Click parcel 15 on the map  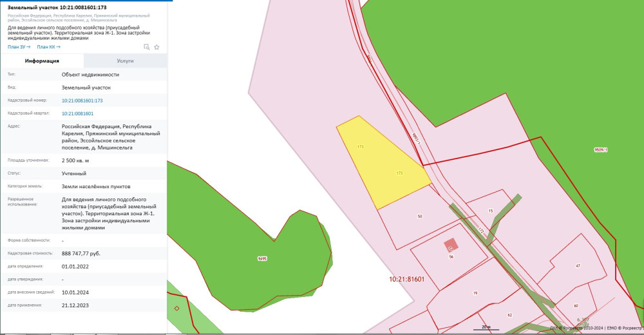[490, 211]
